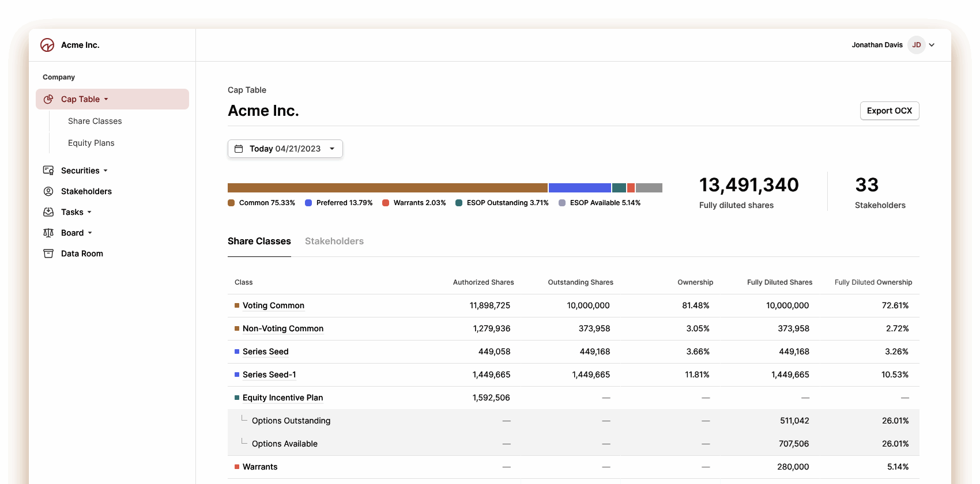The width and height of the screenshot is (980, 484).
Task: Click the ESOP Available 5.14% legend entry
Action: click(x=600, y=203)
